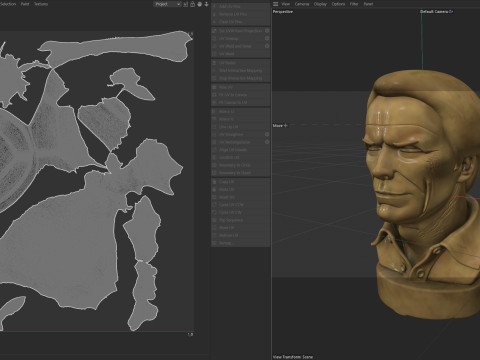Open the Display menu

point(320,4)
